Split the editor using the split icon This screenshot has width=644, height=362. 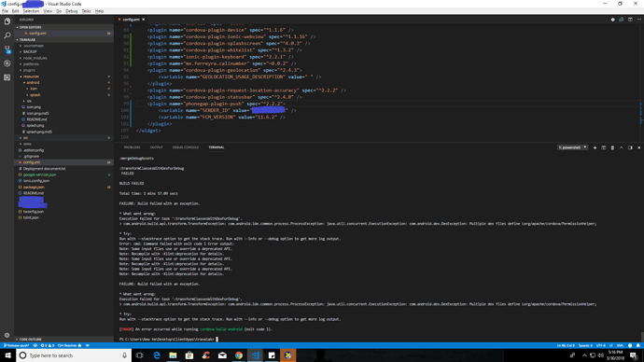(630, 20)
